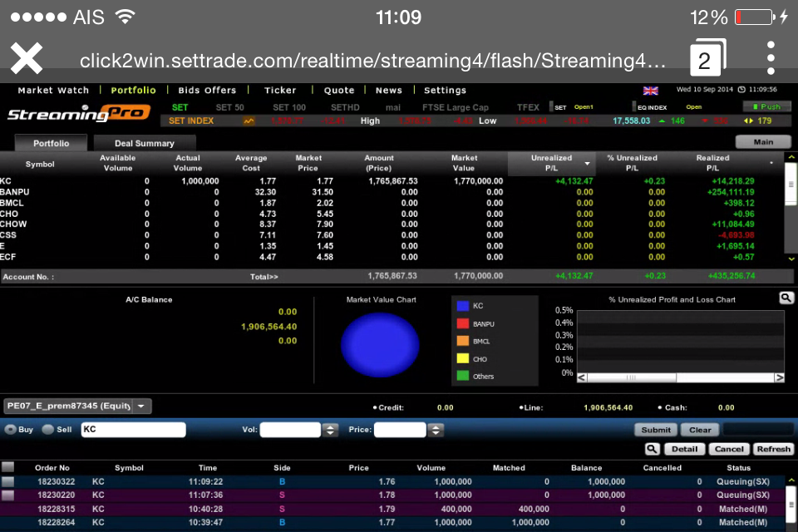798x532 pixels.
Task: Open the Bids Offers menu
Action: tap(207, 90)
